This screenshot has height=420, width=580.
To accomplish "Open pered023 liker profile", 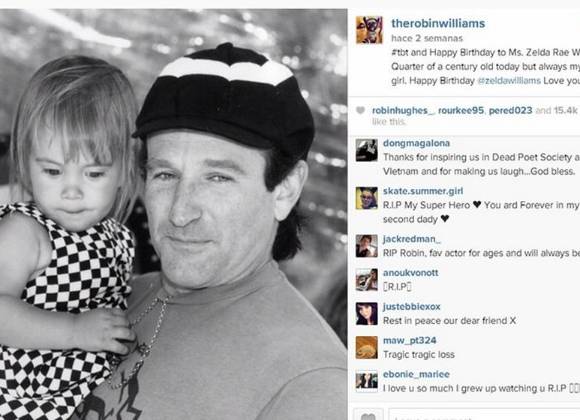I will 510,110.
